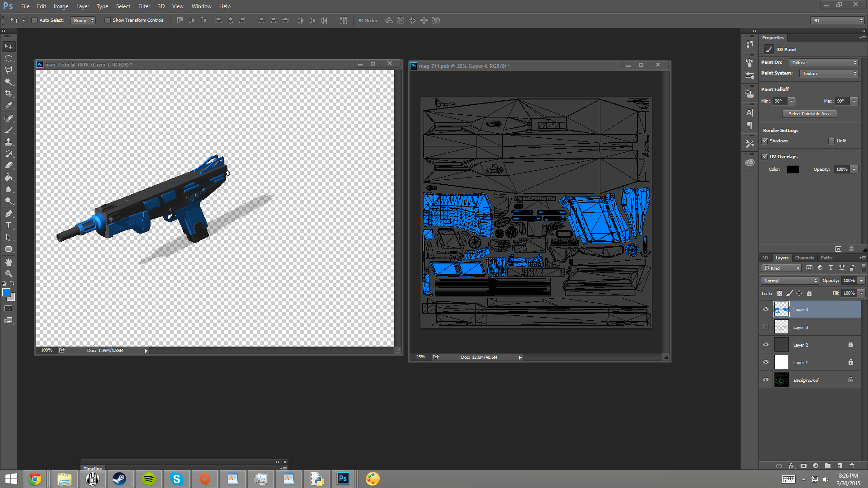
Task: Select the Hand tool
Action: coord(9,262)
